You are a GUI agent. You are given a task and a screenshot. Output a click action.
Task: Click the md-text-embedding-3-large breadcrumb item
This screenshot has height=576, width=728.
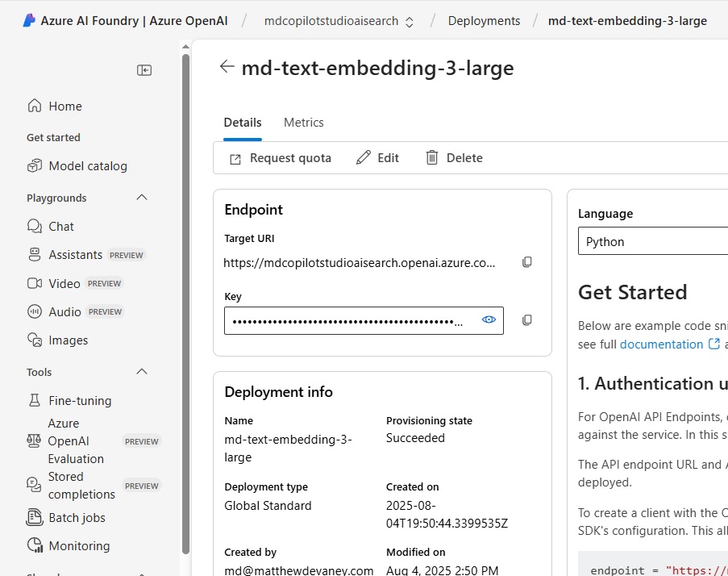pyautogui.click(x=627, y=21)
